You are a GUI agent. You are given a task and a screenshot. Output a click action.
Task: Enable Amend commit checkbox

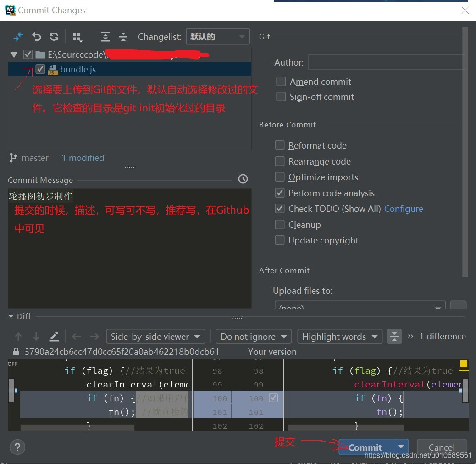pos(281,81)
